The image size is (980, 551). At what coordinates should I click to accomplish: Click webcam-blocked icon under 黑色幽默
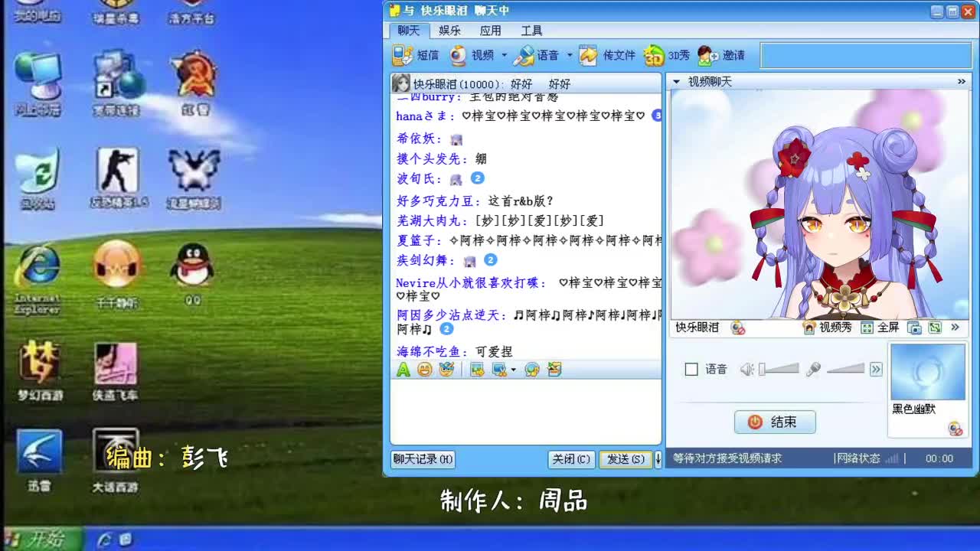[955, 429]
